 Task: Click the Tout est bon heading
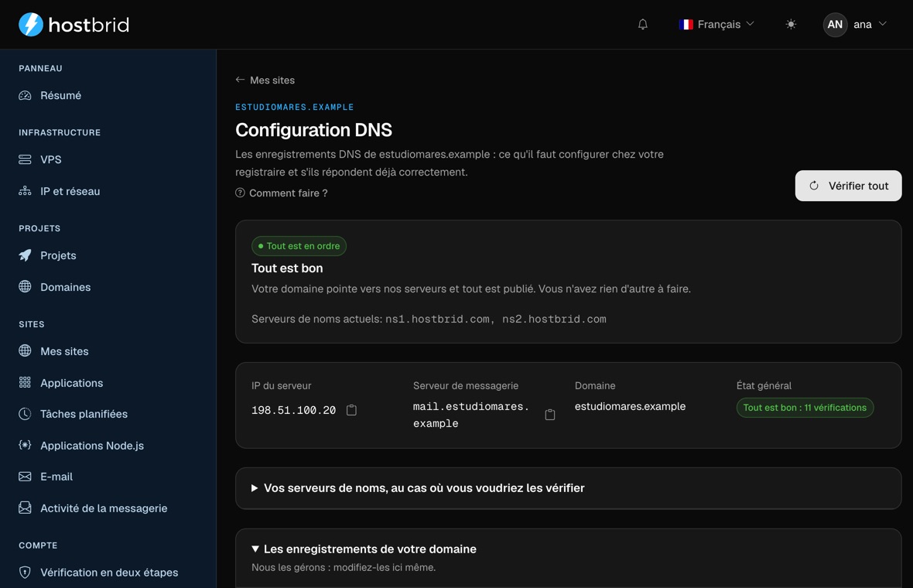[287, 268]
